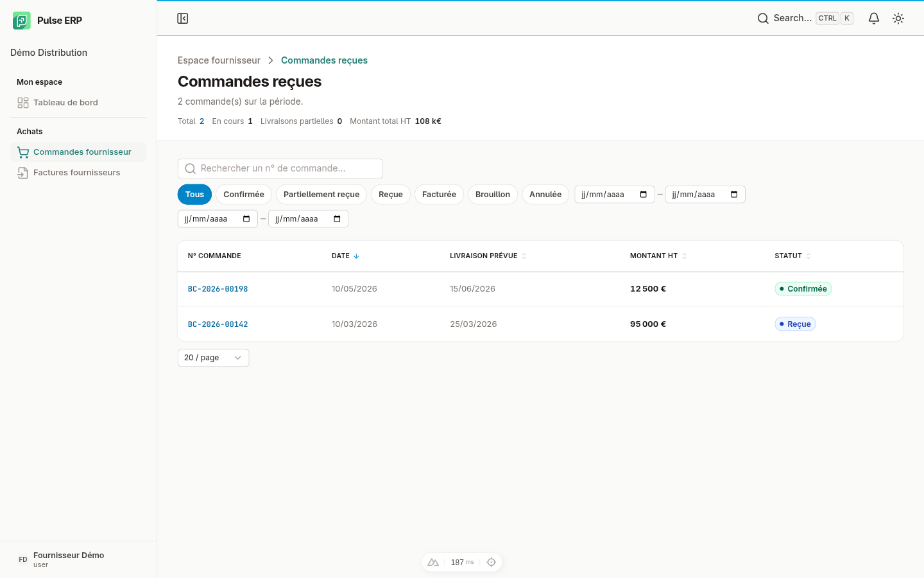This screenshot has width=924, height=578.
Task: Open Fournisseur Démo user menu
Action: pos(78,560)
